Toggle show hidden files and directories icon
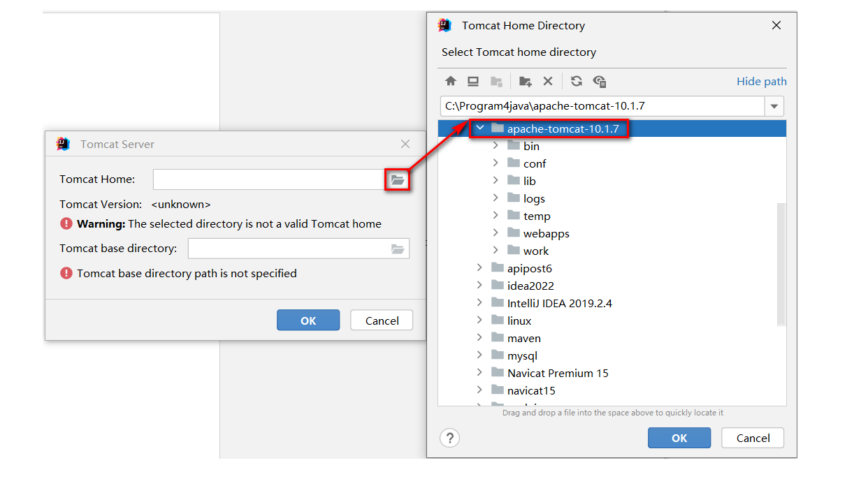 [599, 81]
